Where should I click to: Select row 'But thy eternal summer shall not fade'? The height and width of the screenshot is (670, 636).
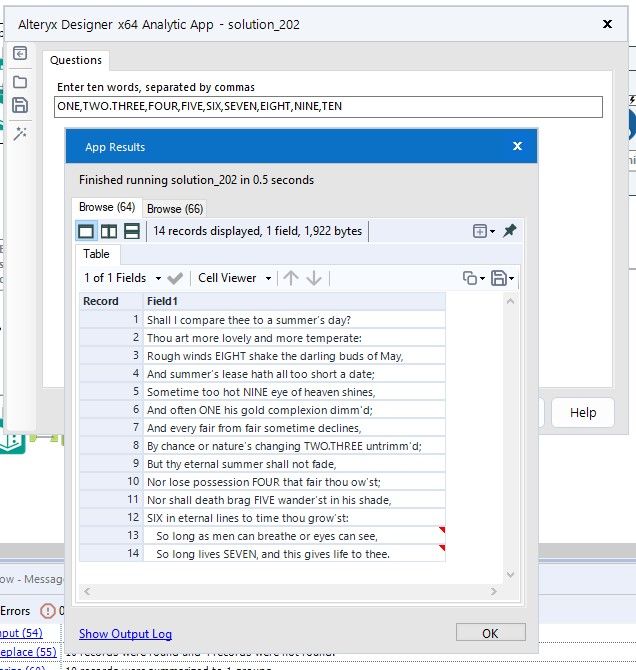294,464
